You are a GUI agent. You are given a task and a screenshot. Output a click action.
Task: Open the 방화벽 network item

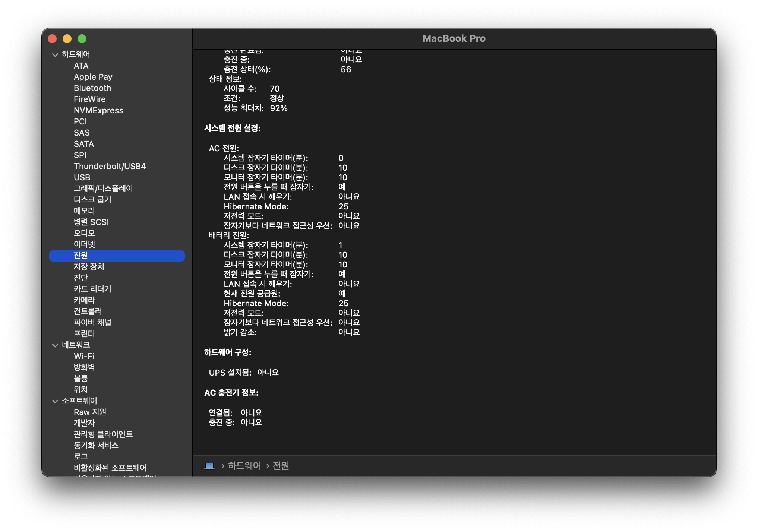click(x=84, y=367)
